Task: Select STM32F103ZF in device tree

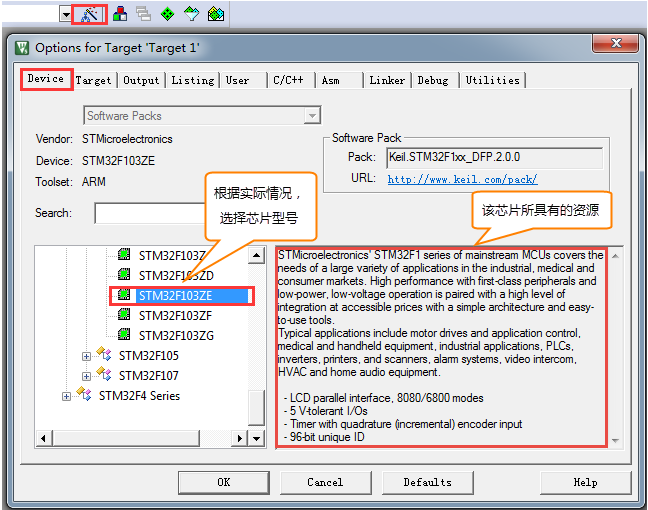Action: (175, 316)
